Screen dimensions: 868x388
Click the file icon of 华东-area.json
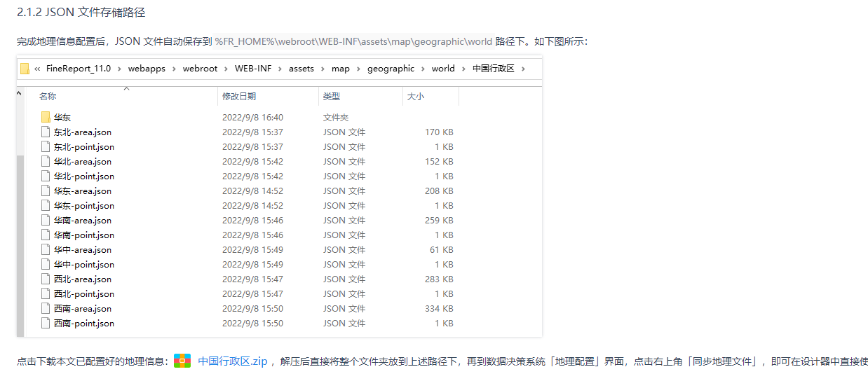46,191
